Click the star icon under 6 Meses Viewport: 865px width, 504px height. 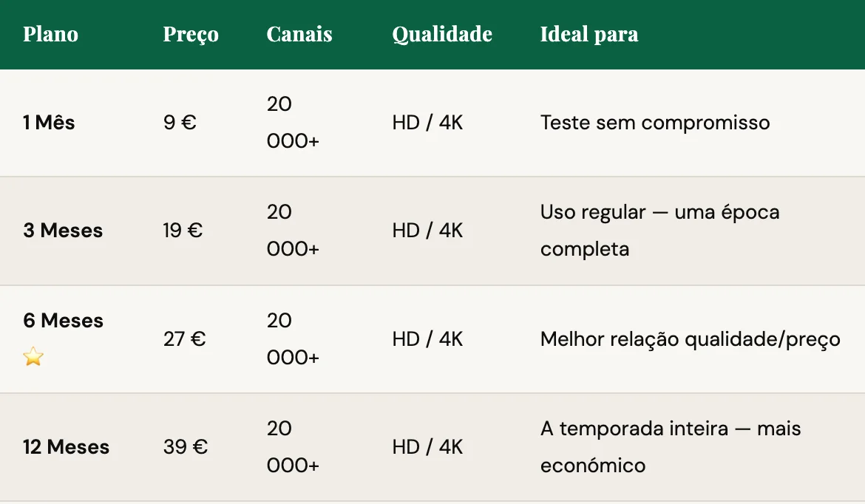33,358
